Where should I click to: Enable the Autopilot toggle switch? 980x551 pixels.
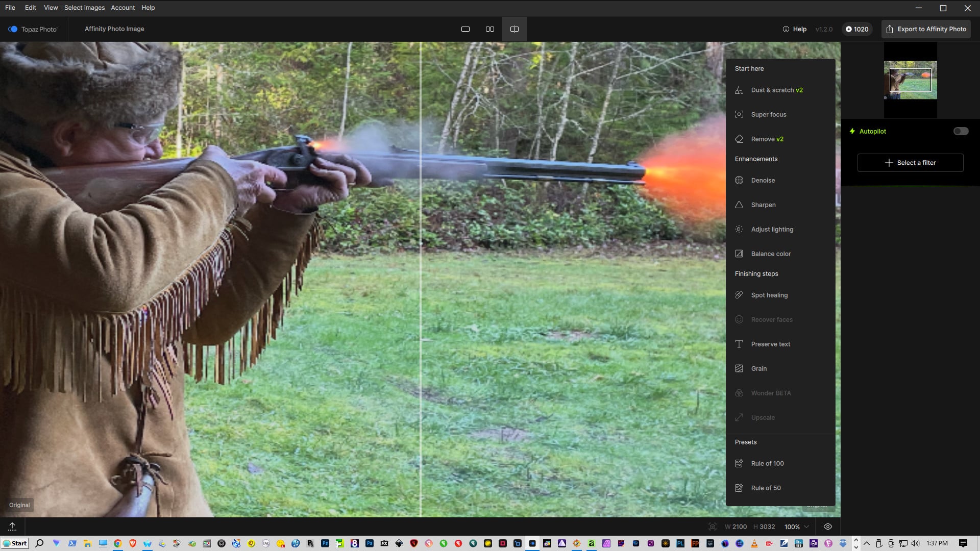[961, 132]
